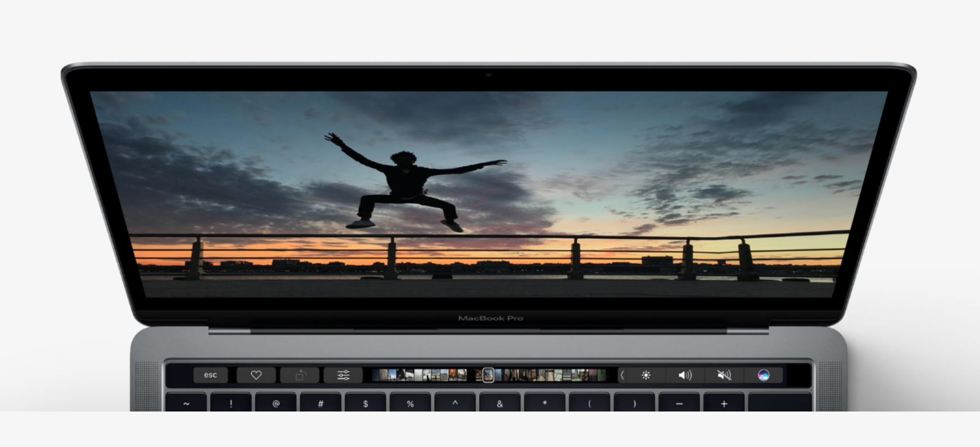This screenshot has width=980, height=447.
Task: Click the * asterisk key
Action: tap(545, 403)
